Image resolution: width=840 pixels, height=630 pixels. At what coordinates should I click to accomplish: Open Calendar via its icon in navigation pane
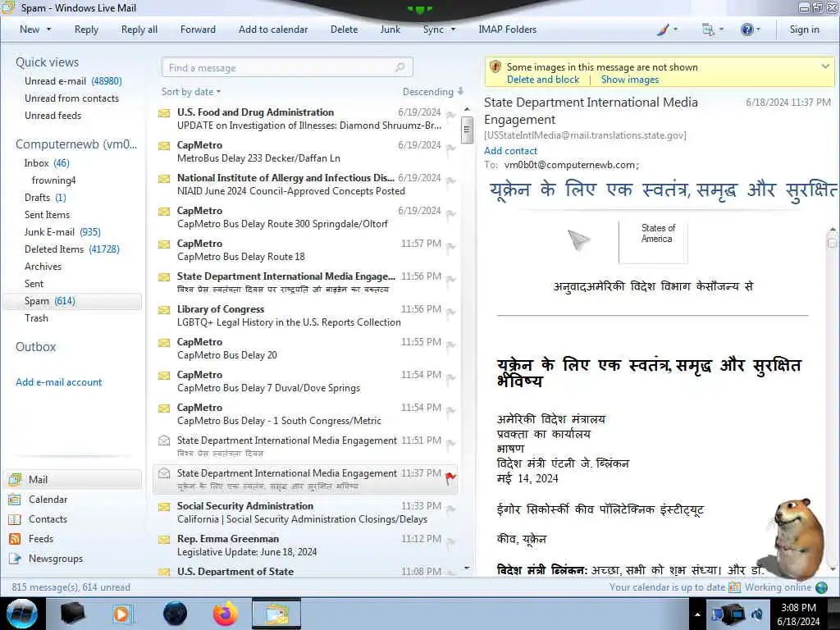(x=15, y=500)
